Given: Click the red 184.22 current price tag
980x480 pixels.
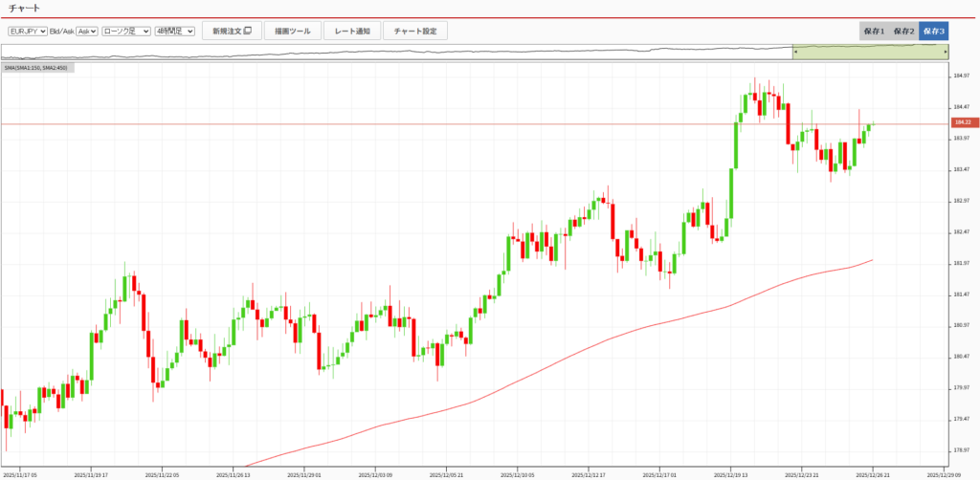Looking at the screenshot, I should 962,123.
